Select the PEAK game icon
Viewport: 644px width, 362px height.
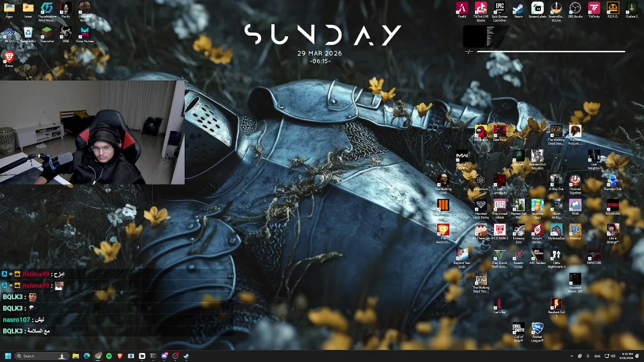575,207
